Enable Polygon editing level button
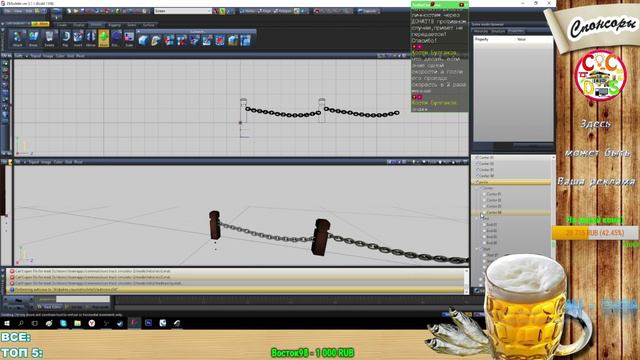Image resolution: width=640 pixels, height=360 pixels. (283, 11)
